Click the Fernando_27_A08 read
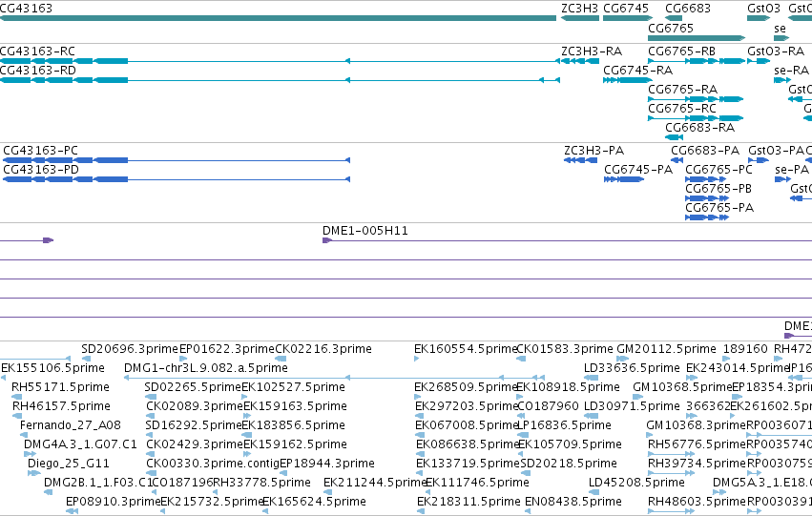The width and height of the screenshot is (812, 516). (24, 435)
